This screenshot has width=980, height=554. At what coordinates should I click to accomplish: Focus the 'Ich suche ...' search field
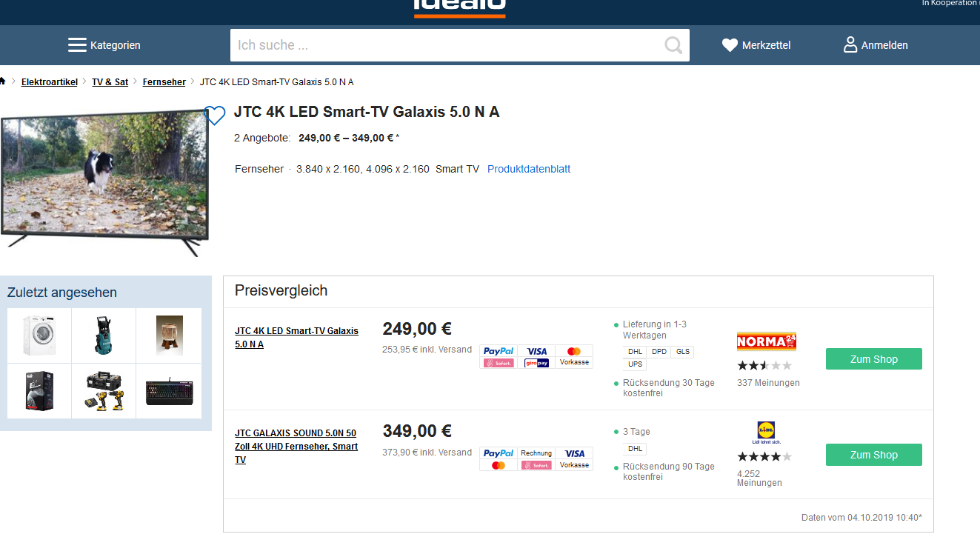pos(444,45)
